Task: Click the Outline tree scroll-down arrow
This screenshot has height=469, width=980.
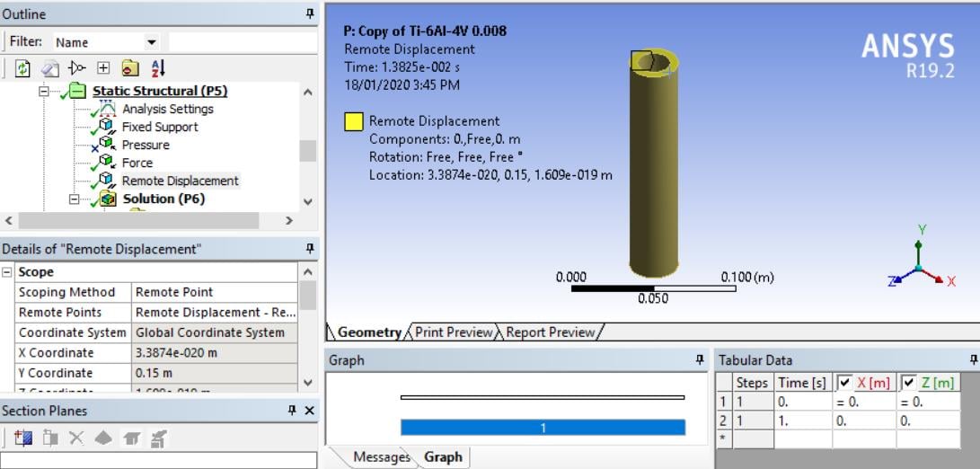Action: [307, 201]
